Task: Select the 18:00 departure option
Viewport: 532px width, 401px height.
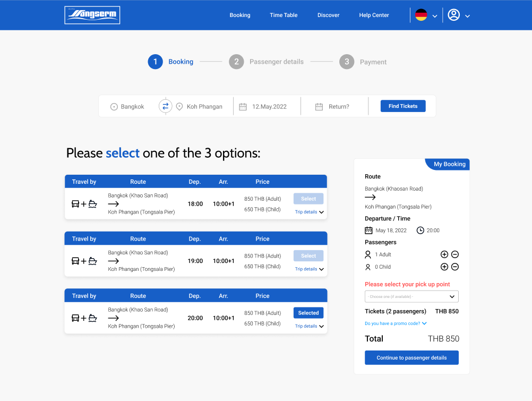Action: coord(308,199)
